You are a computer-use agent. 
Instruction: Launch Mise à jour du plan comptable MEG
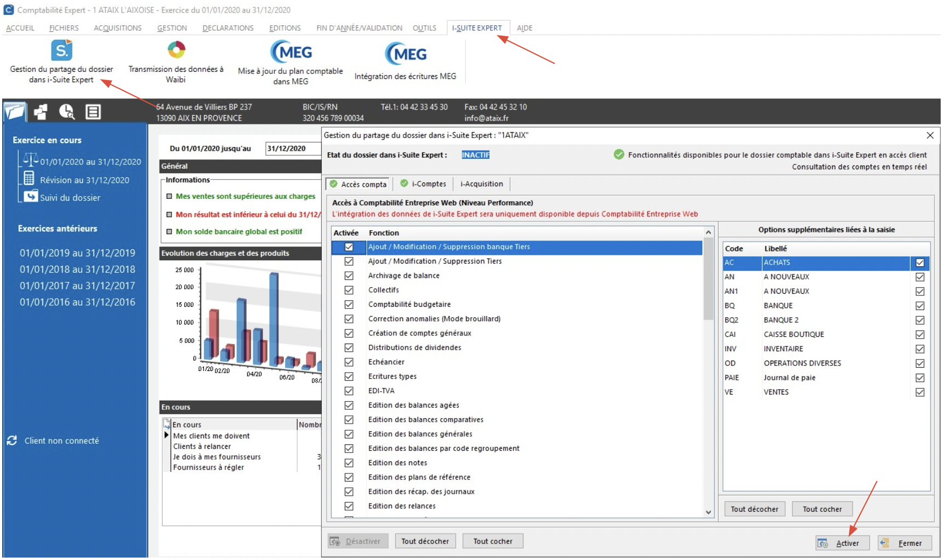click(x=291, y=52)
